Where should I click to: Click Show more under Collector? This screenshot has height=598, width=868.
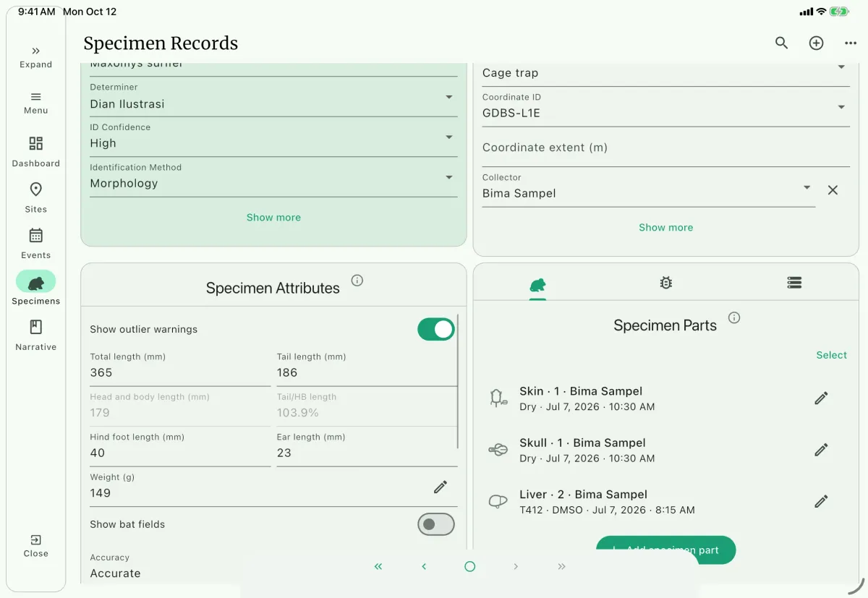click(x=665, y=227)
